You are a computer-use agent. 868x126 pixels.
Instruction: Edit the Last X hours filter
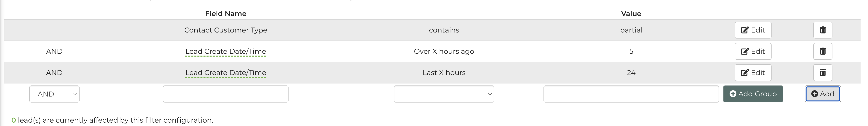click(x=753, y=73)
